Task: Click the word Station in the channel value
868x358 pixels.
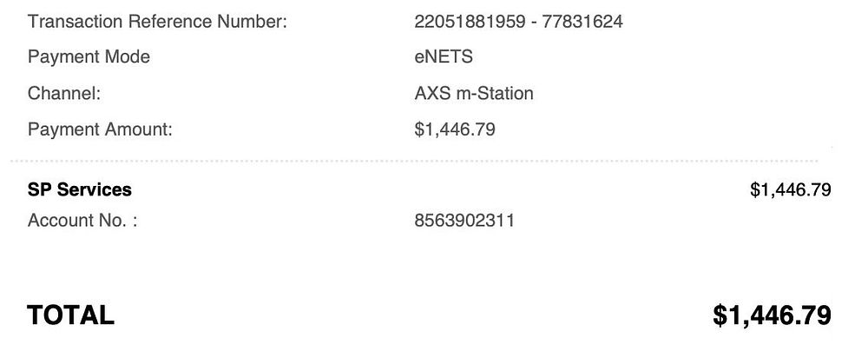Action: click(x=505, y=93)
